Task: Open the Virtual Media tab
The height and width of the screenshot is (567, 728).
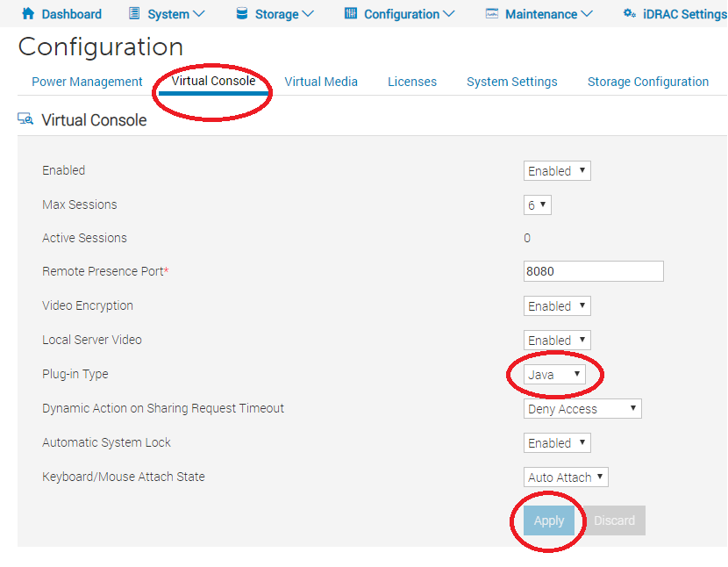Action: tap(321, 81)
